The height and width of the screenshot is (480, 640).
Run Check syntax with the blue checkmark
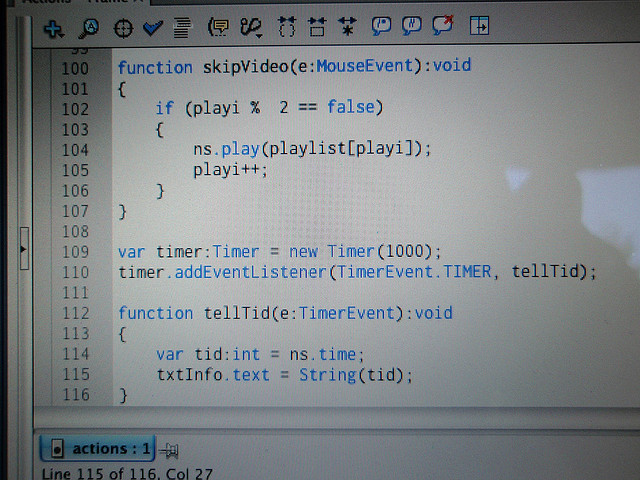coord(153,28)
